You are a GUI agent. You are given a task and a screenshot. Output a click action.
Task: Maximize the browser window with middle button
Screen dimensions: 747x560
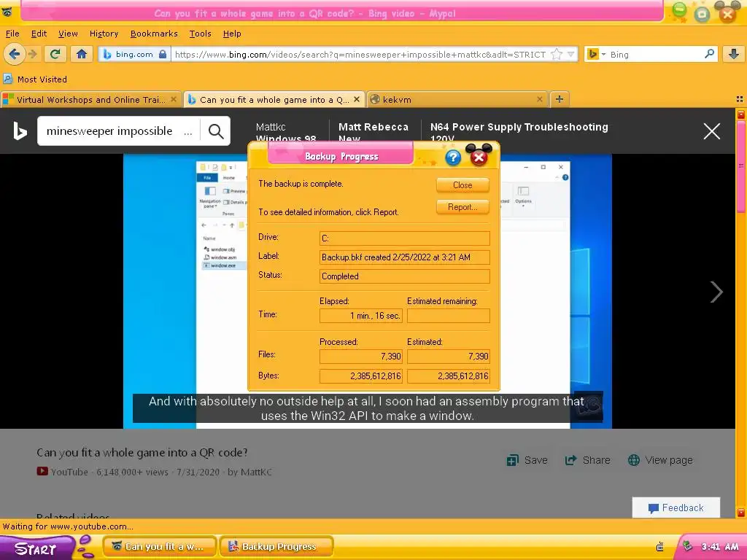point(703,13)
